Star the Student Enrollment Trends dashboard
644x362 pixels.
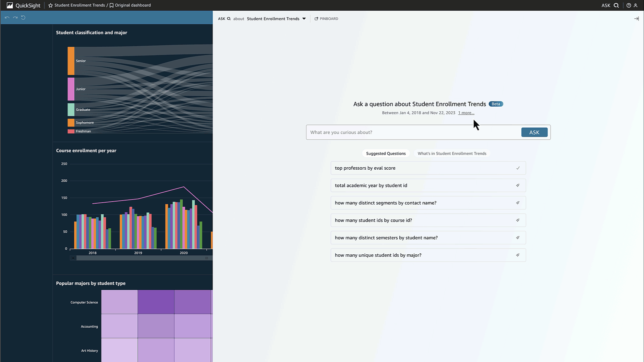tap(50, 5)
